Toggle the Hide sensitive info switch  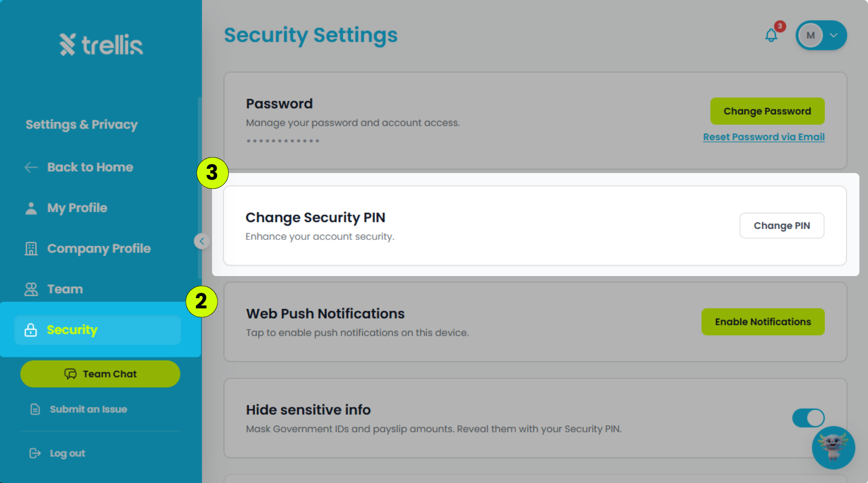(808, 418)
